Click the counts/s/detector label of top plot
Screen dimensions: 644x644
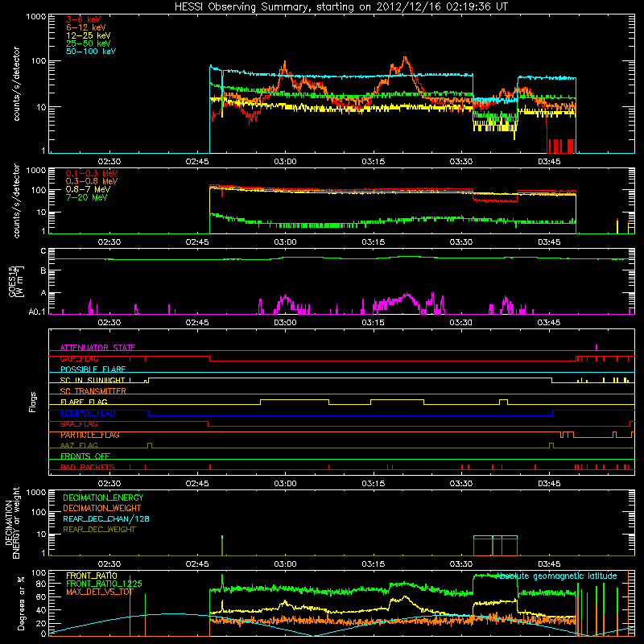16,84
